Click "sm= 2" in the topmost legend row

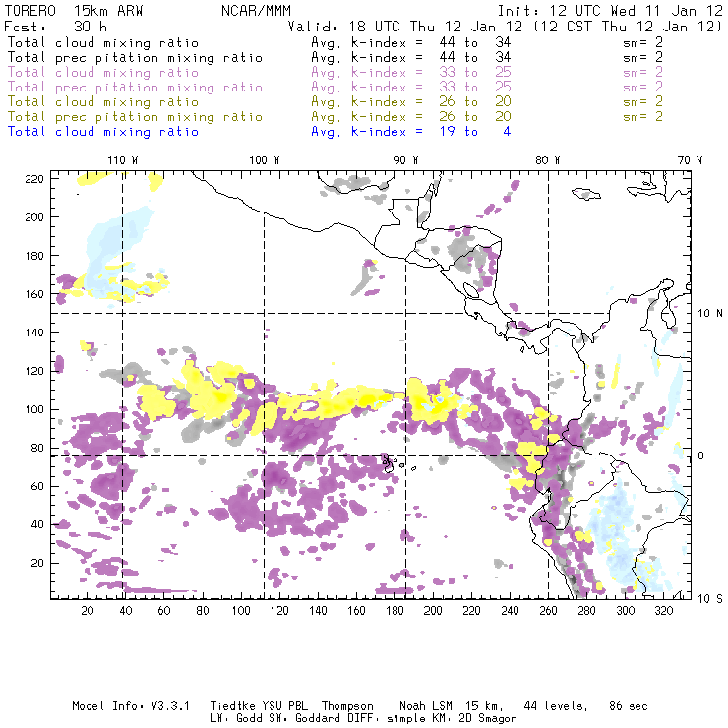click(x=643, y=42)
